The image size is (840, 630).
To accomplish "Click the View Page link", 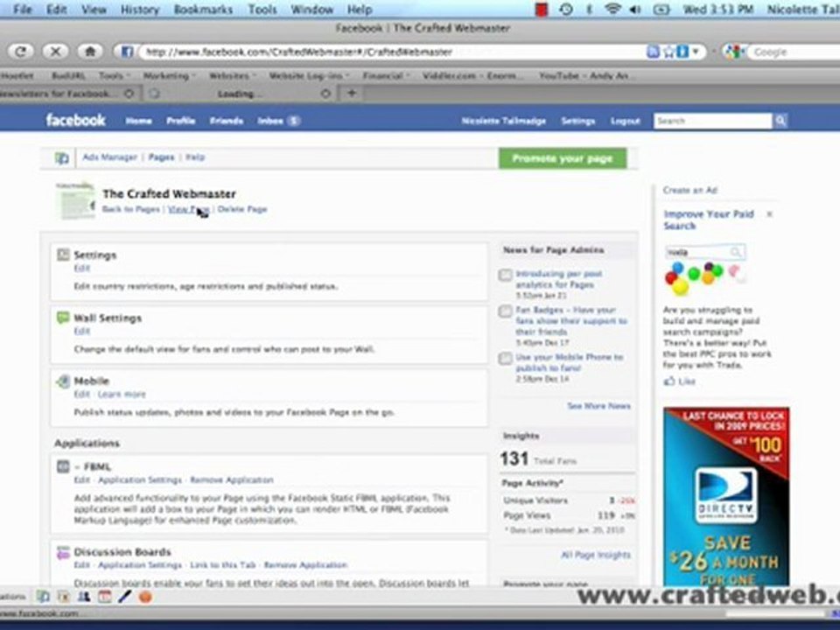I will (189, 209).
